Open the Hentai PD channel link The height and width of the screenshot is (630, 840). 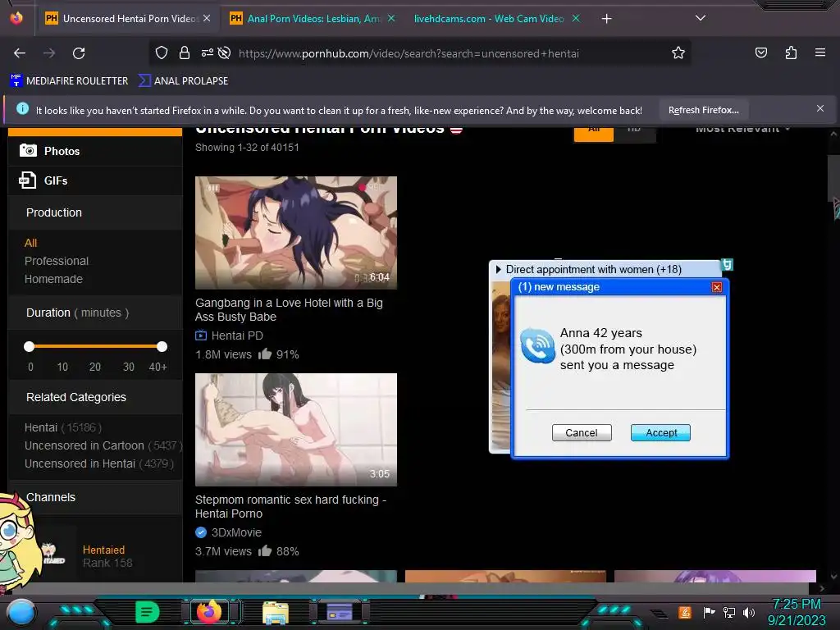(x=237, y=336)
